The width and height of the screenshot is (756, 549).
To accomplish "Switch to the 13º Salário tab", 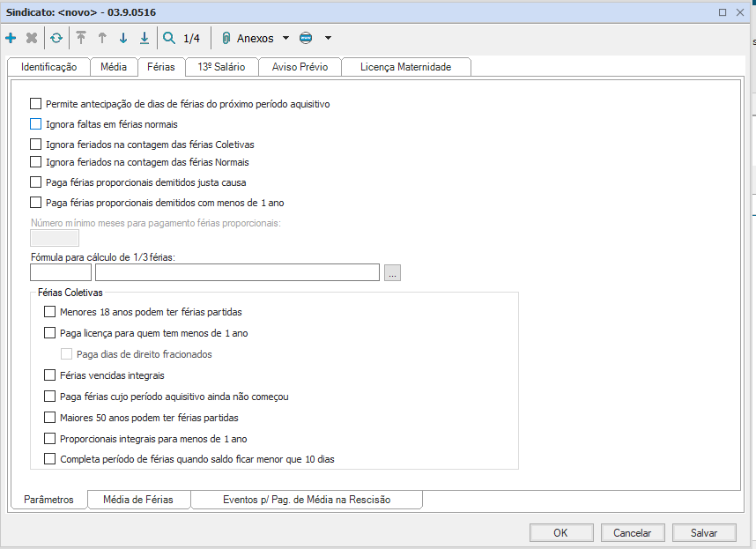I will (x=221, y=67).
